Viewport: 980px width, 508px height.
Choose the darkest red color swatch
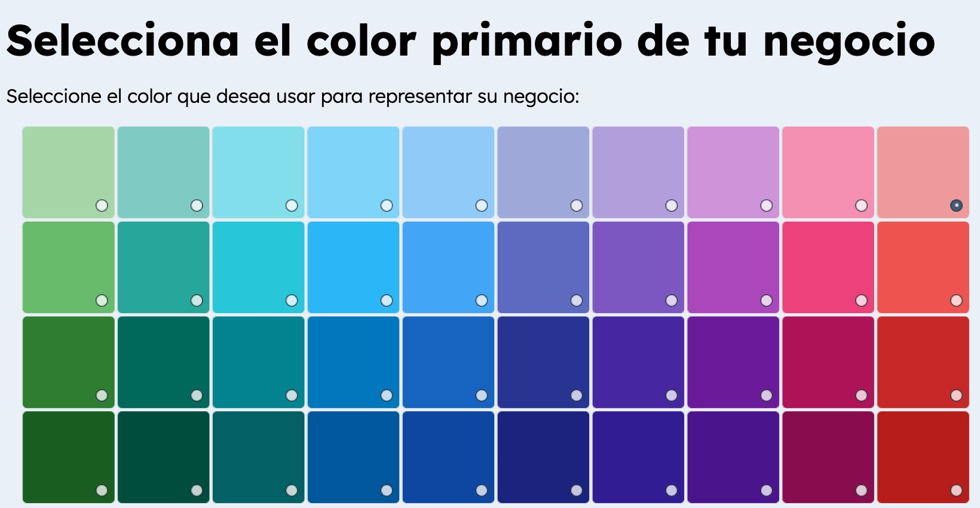click(x=923, y=457)
